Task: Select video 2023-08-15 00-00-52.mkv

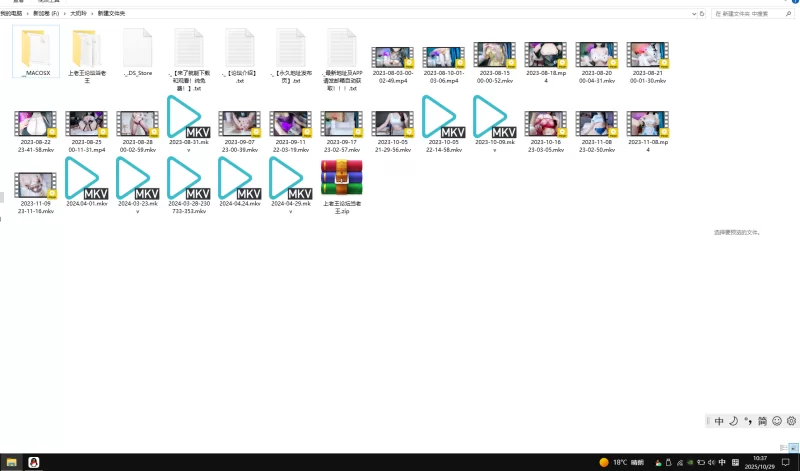Action: tap(495, 62)
